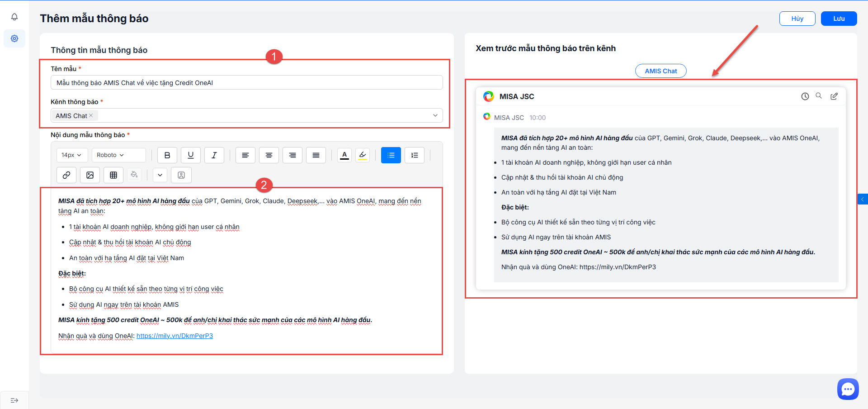
Task: Click the Lưu button
Action: [x=839, y=19]
